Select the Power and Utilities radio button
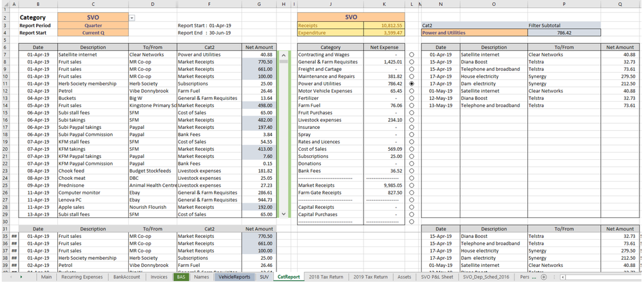The image size is (644, 285). pos(411,84)
